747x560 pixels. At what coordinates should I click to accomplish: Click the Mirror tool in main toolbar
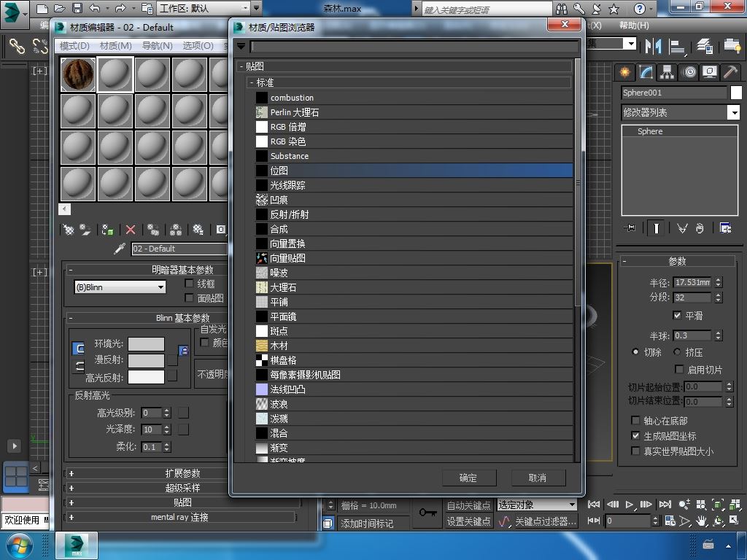click(653, 46)
